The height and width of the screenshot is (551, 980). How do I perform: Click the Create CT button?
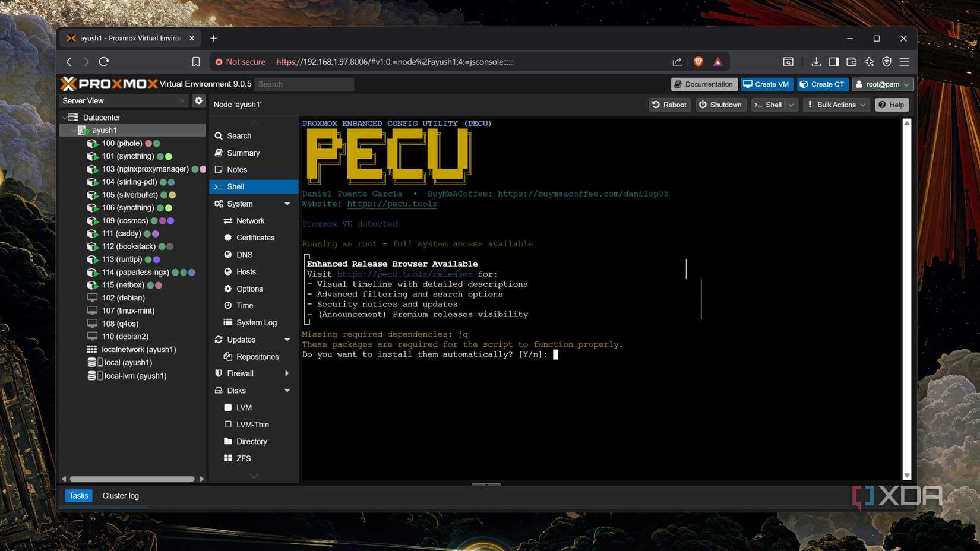[823, 84]
